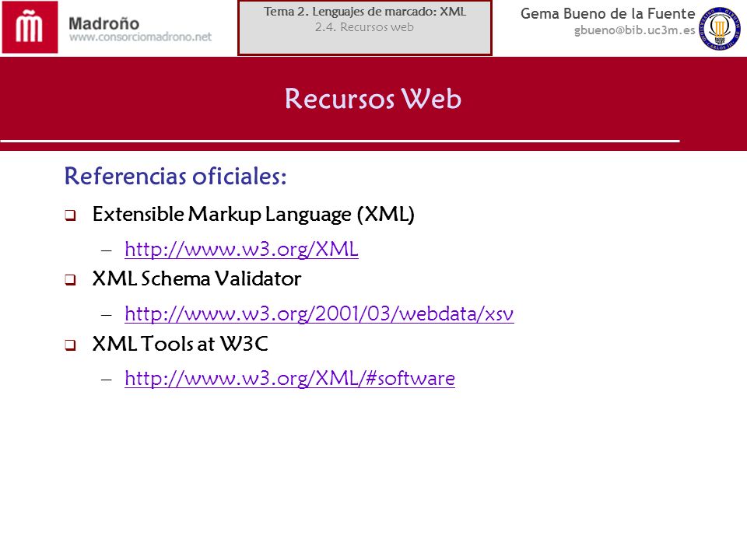Viewport: 747px width, 560px height.
Task: Click the XML Tools at W3C bullet text
Action: (x=180, y=344)
